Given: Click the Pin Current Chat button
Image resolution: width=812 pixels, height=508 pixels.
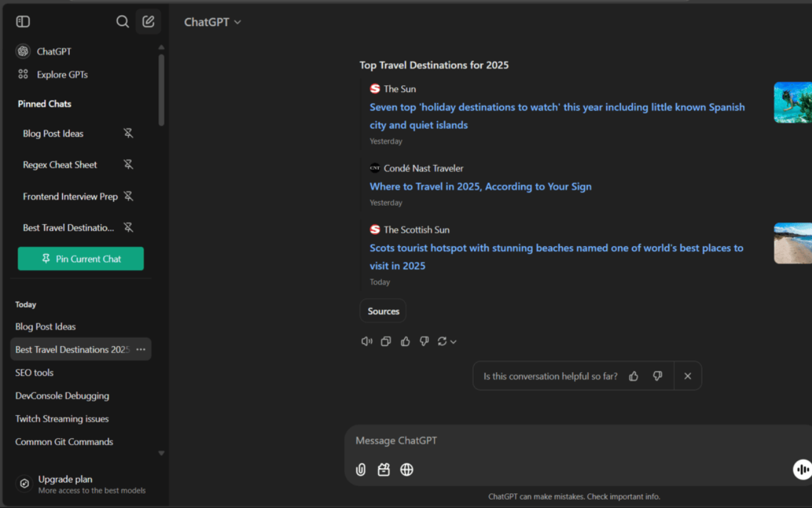Looking at the screenshot, I should pyautogui.click(x=81, y=258).
